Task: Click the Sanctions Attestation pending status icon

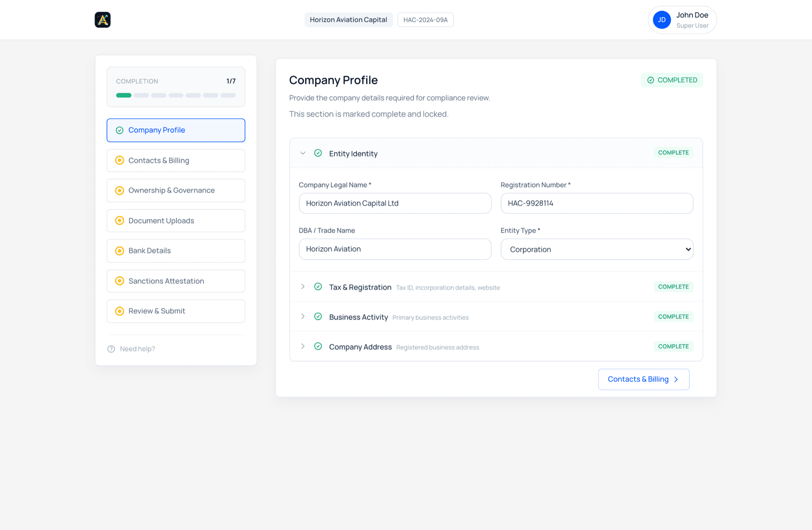Action: pyautogui.click(x=120, y=281)
